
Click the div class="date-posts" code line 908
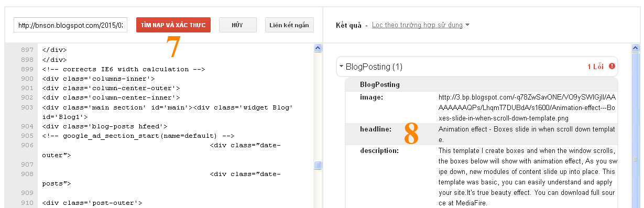(x=161, y=179)
